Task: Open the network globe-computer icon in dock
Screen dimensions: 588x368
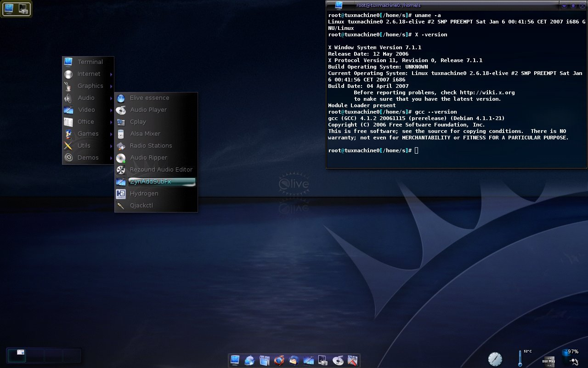Action: [249, 360]
